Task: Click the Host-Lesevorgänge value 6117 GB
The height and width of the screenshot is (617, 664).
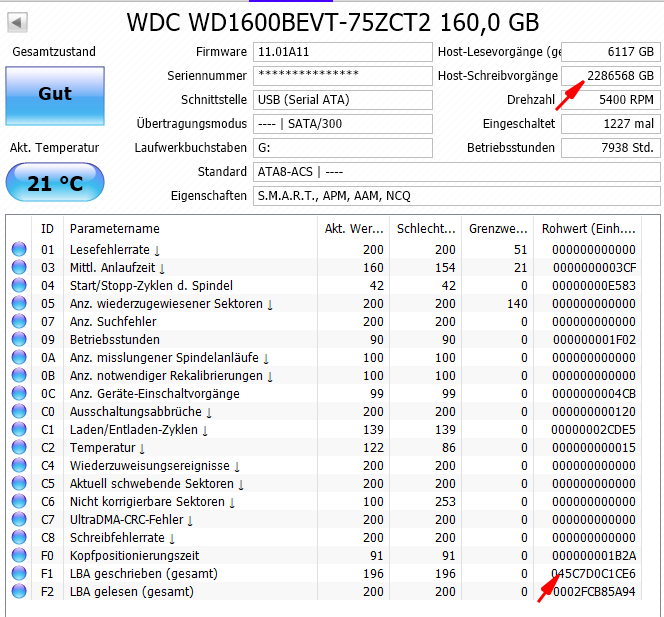Action: (611, 52)
